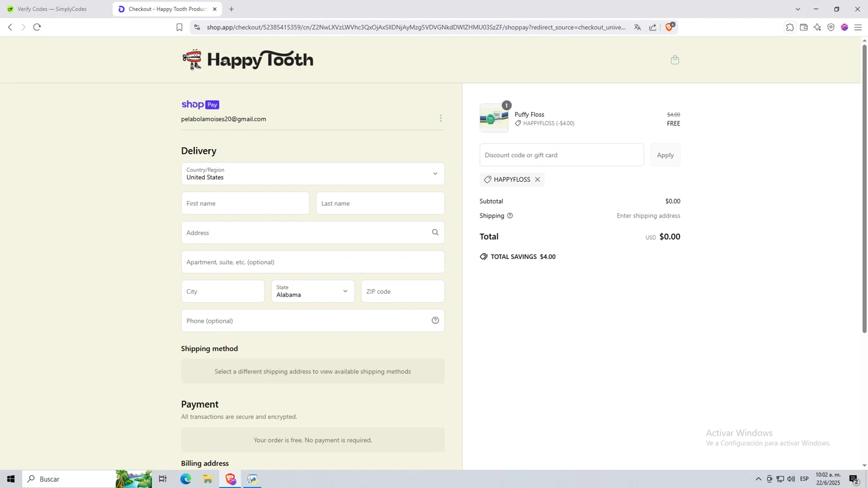Open Shop Pay account options menu

[x=440, y=118]
